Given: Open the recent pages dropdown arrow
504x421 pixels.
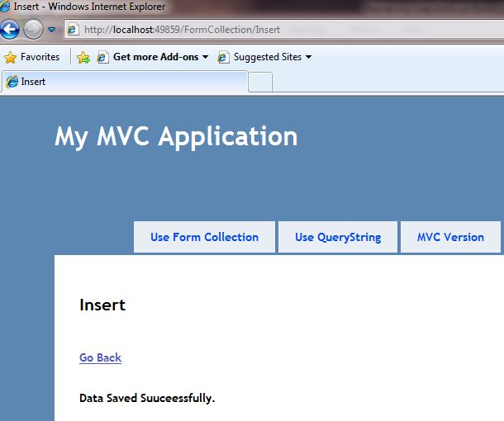Looking at the screenshot, I should 51,30.
